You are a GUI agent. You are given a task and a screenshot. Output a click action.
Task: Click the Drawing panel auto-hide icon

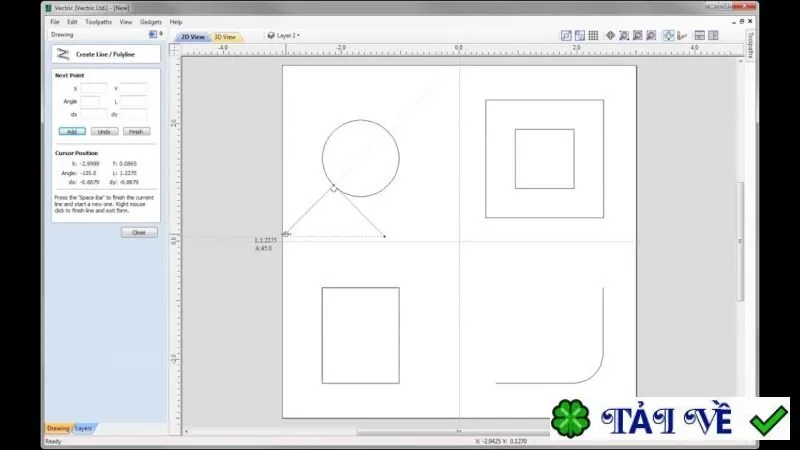(x=153, y=34)
